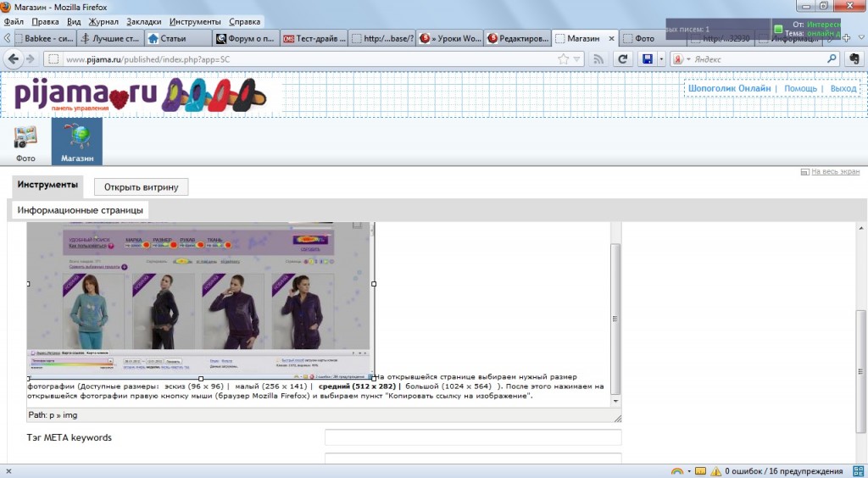The width and height of the screenshot is (868, 478).
Task: Click the blue floppy save icon
Action: point(647,59)
